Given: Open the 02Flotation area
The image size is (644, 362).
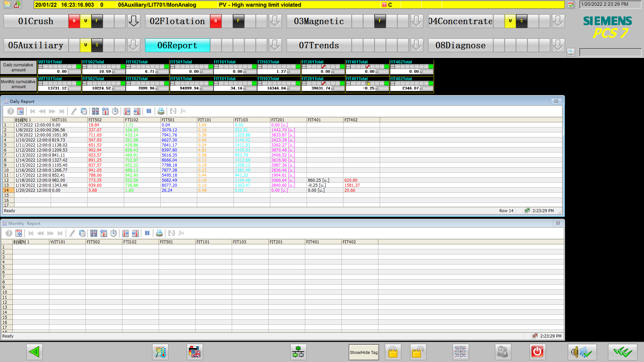Looking at the screenshot, I should 177,21.
